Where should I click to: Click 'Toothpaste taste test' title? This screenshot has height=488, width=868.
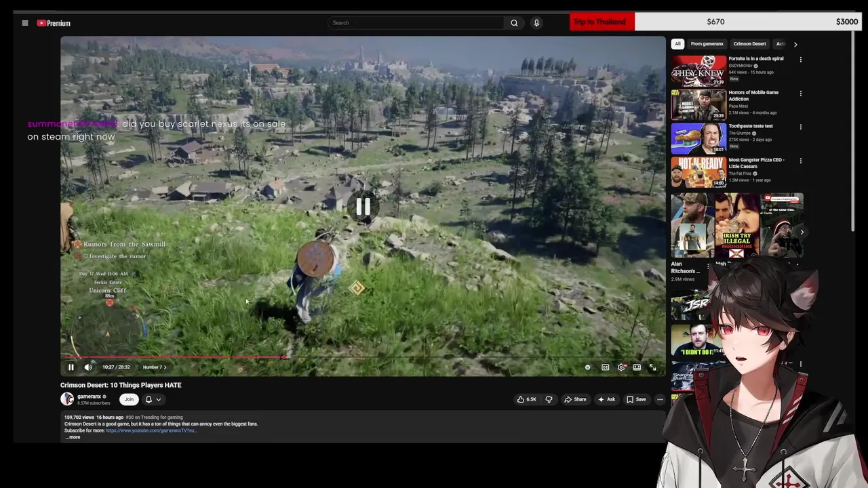point(751,126)
